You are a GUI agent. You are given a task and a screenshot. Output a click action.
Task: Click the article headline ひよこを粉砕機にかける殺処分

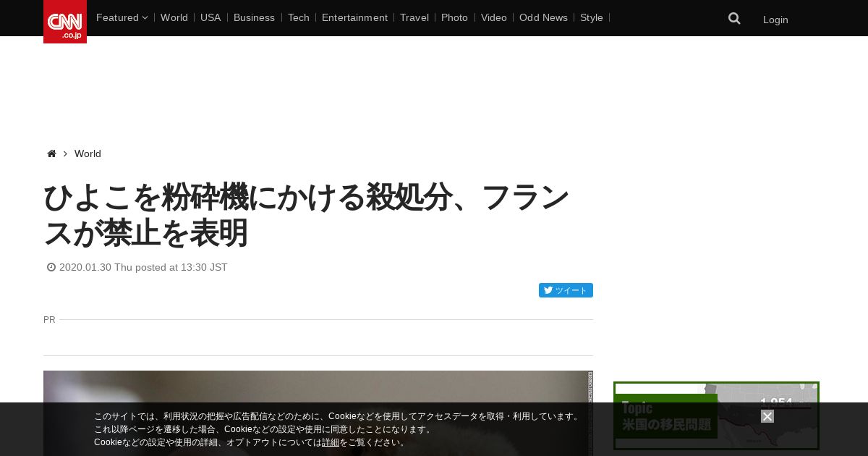[x=307, y=215]
